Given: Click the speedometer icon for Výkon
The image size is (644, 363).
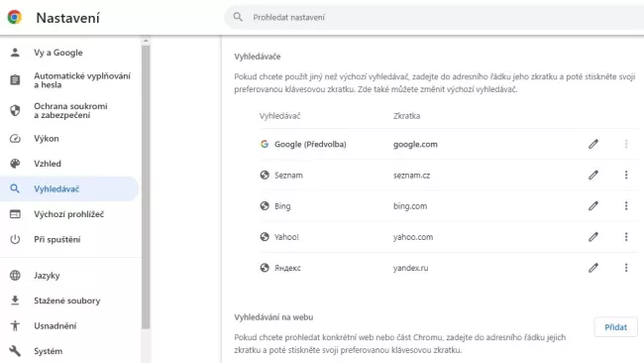Looking at the screenshot, I should pyautogui.click(x=15, y=139).
